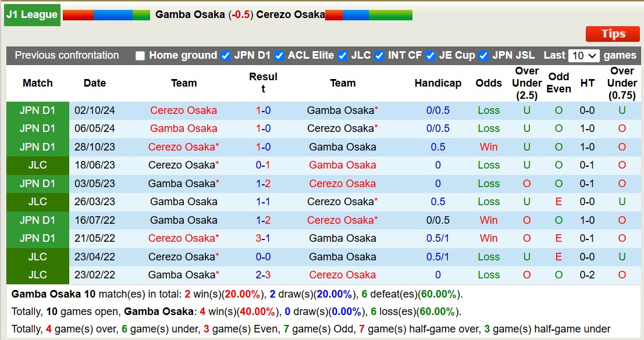Click Gamba Osaka in the page header
The width and height of the screenshot is (644, 340).
pyautogui.click(x=187, y=15)
